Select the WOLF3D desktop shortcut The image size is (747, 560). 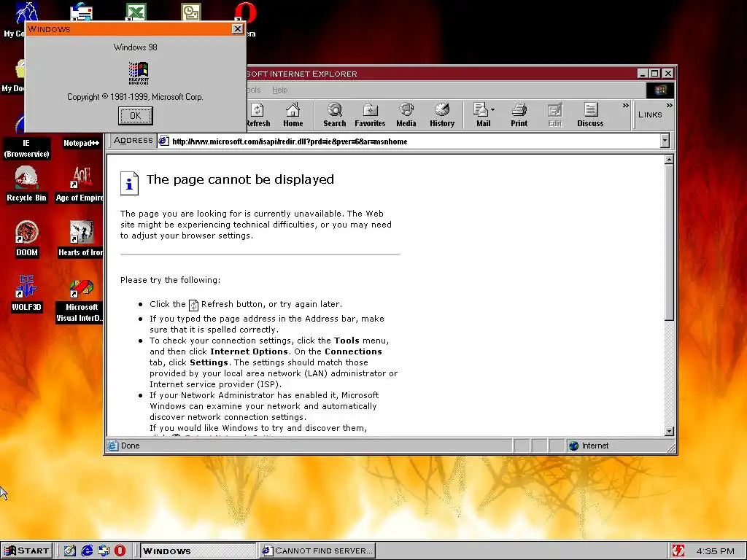point(27,293)
